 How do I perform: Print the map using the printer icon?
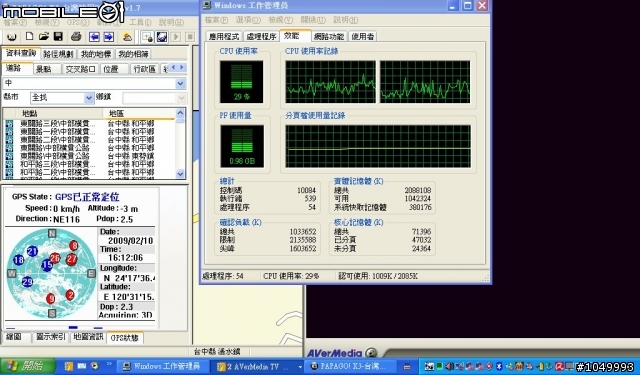click(x=76, y=37)
